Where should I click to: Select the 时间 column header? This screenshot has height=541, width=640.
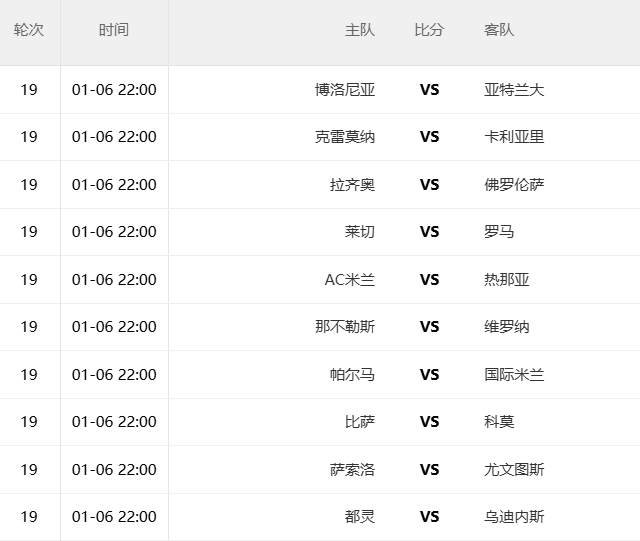[114, 30]
